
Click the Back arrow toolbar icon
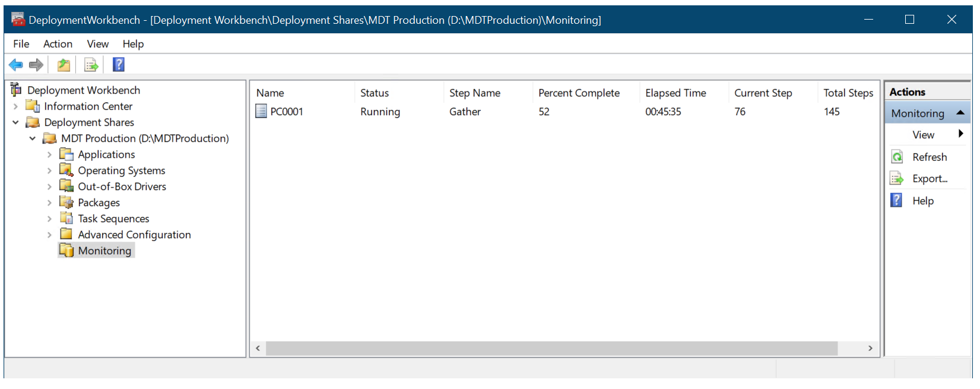coord(16,65)
